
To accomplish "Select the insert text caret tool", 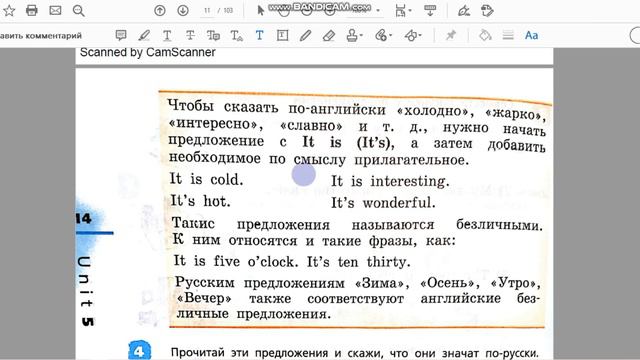I will pos(236,36).
